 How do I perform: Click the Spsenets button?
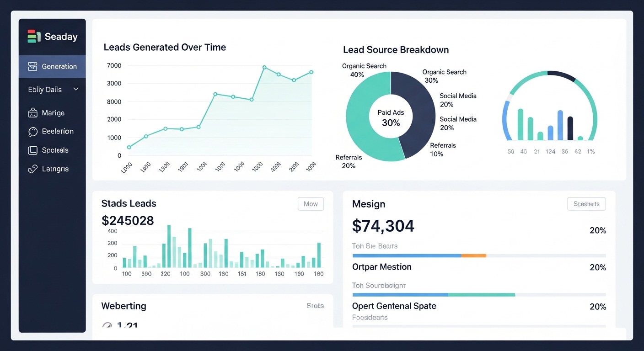[586, 204]
